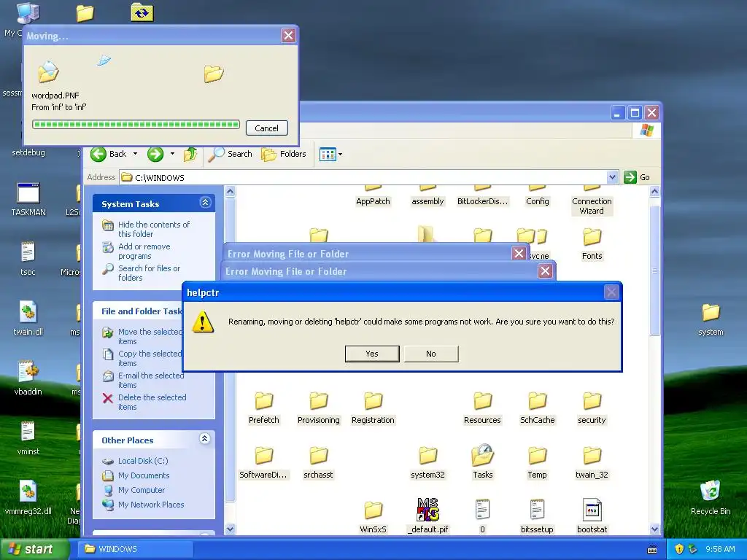Click the 9:58 AM system clock

point(720,549)
